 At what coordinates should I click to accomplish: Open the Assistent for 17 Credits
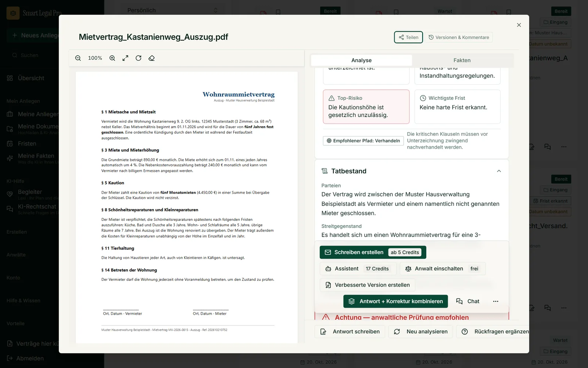(358, 269)
